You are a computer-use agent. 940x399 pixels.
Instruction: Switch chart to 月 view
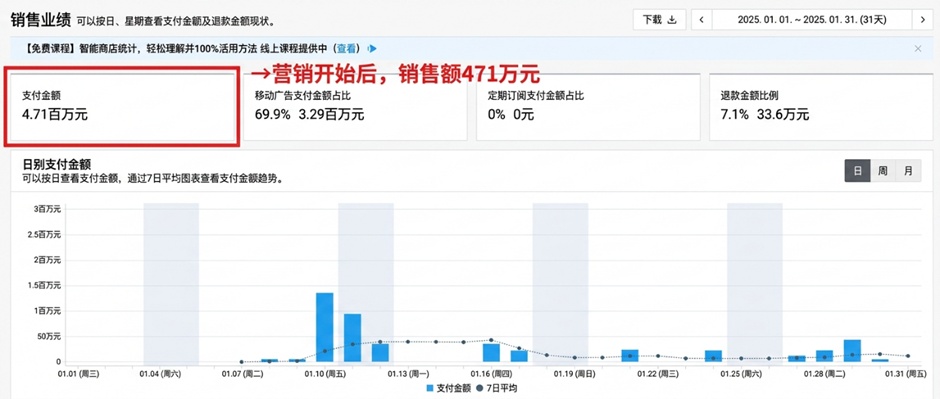908,171
